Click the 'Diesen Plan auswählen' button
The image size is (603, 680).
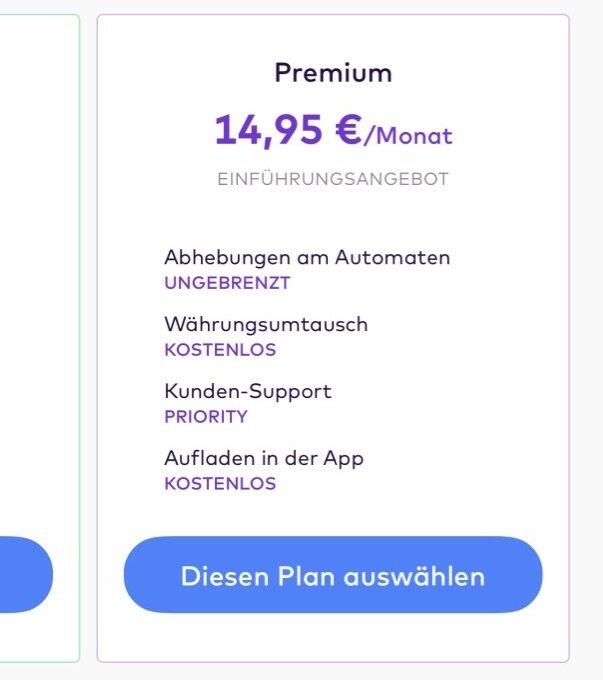pyautogui.click(x=332, y=575)
